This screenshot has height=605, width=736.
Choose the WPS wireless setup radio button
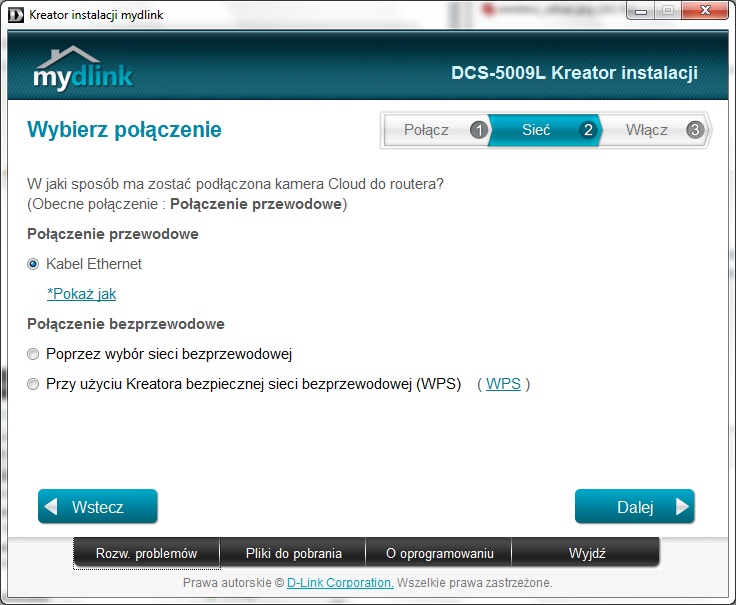coord(33,384)
